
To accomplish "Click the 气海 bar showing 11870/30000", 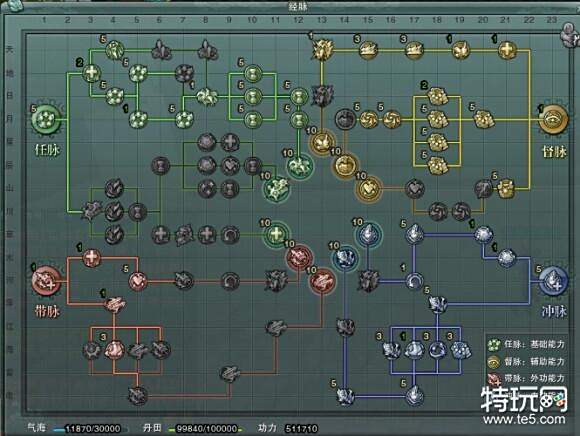I will 92,429.
